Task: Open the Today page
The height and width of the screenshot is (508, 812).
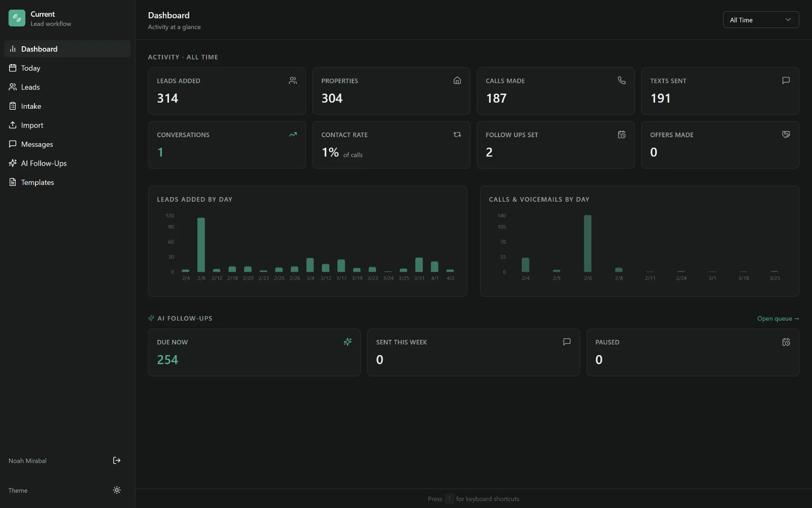Action: (x=67, y=68)
